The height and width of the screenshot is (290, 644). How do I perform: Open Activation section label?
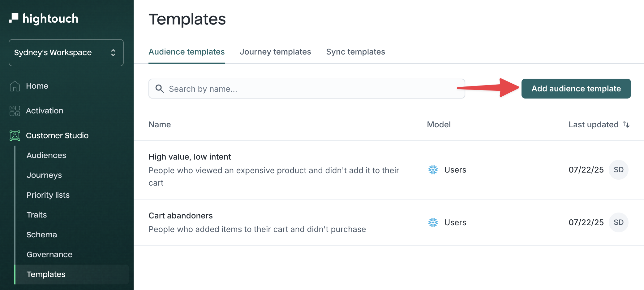45,111
